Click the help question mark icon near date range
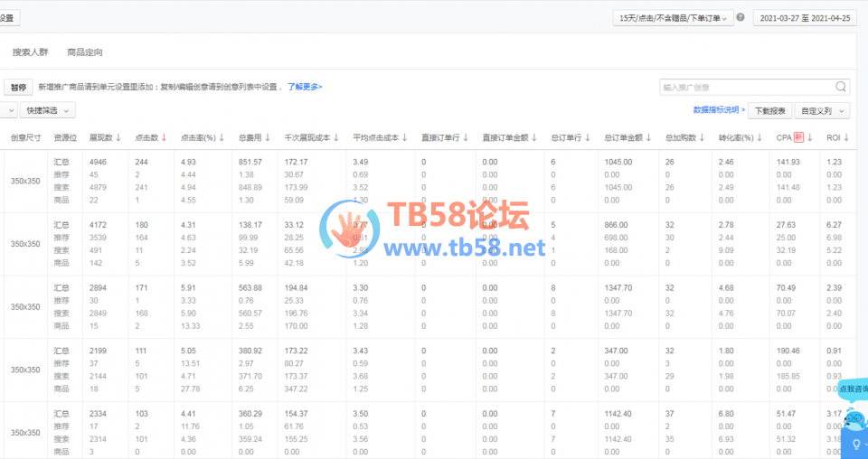 [x=741, y=17]
